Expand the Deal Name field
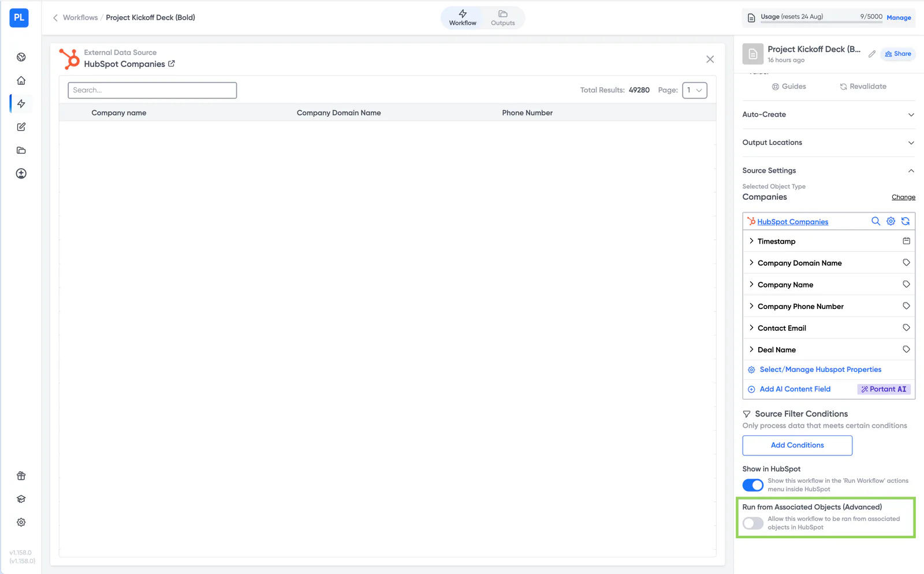This screenshot has height=574, width=924. [x=751, y=349]
